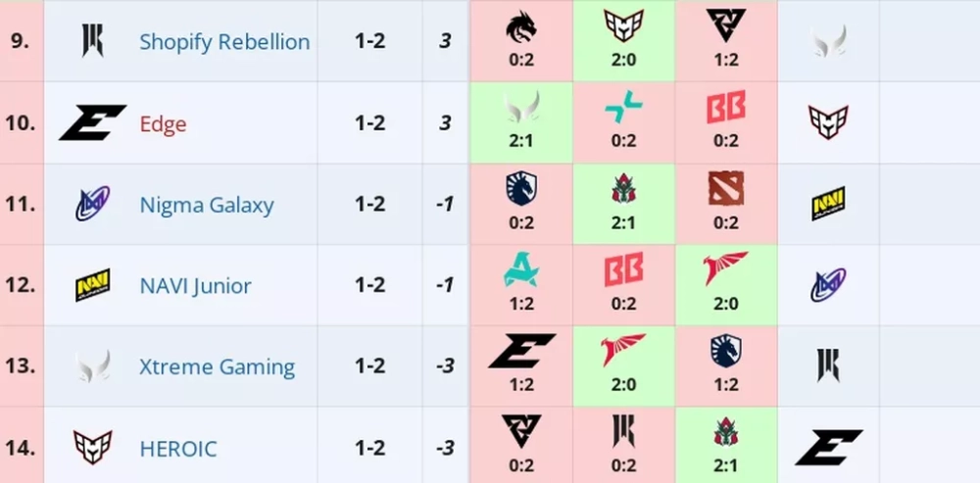980x483 pixels.
Task: Click NAVI Junior logo beside team name
Action: click(92, 285)
